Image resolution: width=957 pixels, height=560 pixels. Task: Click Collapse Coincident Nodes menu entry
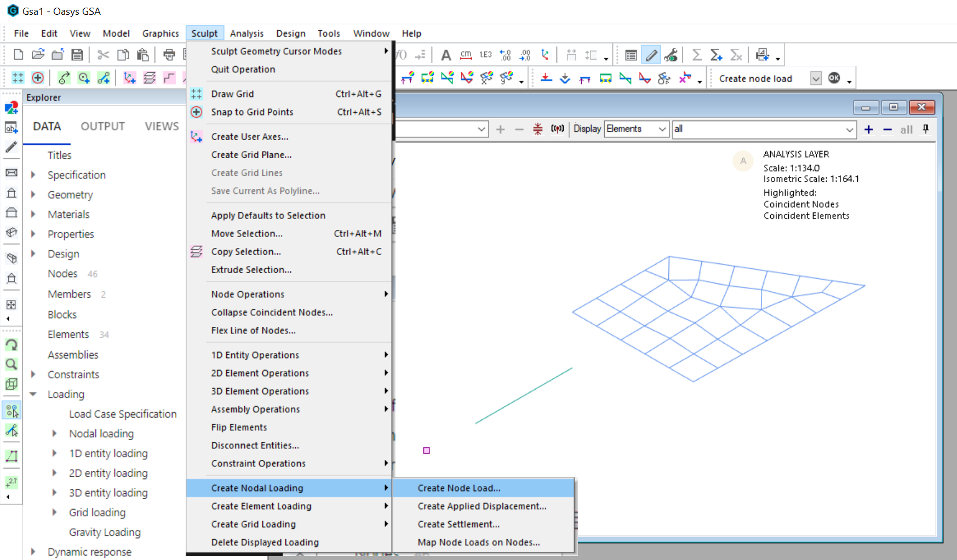click(x=272, y=313)
